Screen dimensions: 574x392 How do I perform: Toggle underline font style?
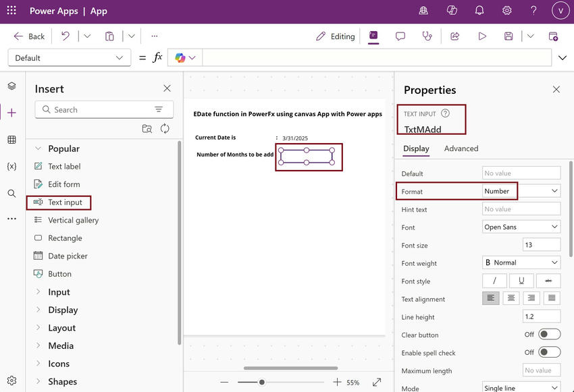[521, 281]
